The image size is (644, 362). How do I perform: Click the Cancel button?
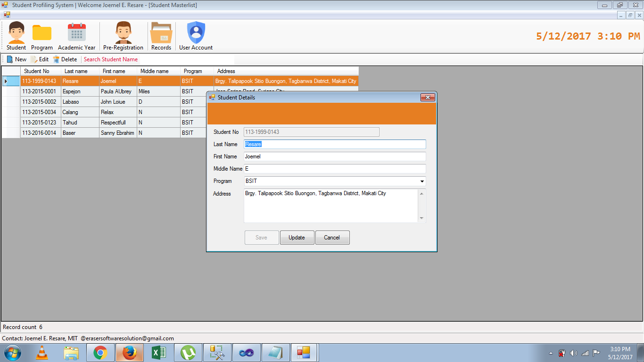tap(332, 237)
